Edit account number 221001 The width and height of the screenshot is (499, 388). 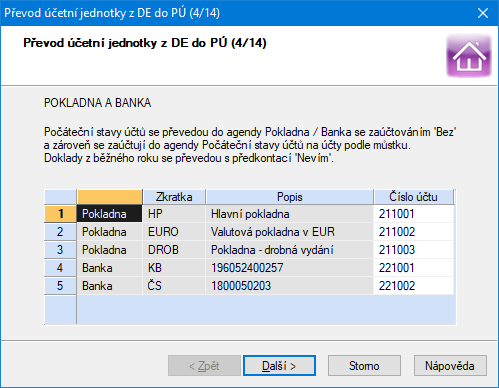[414, 268]
